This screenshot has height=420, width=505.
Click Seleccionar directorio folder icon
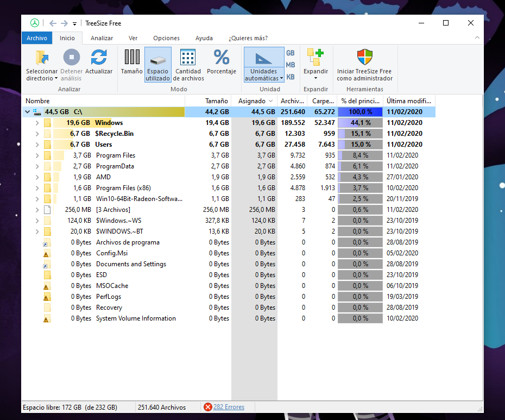42,58
